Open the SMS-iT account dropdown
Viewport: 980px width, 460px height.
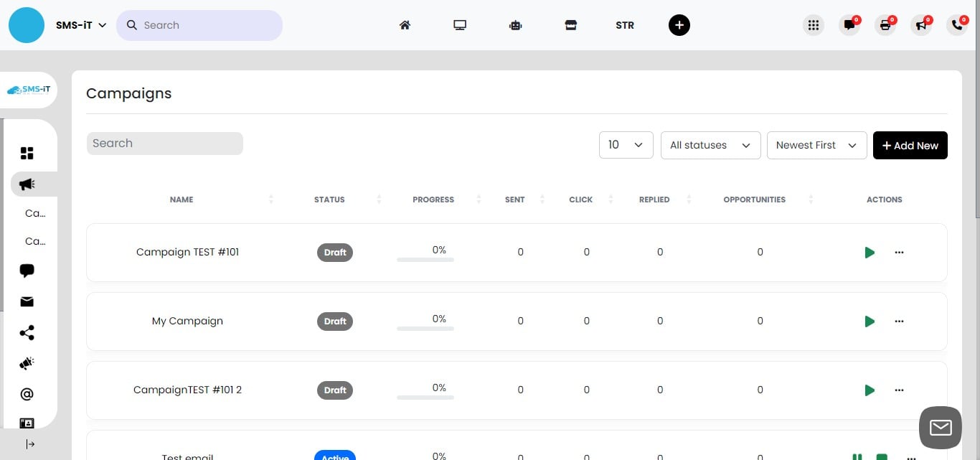click(81, 25)
